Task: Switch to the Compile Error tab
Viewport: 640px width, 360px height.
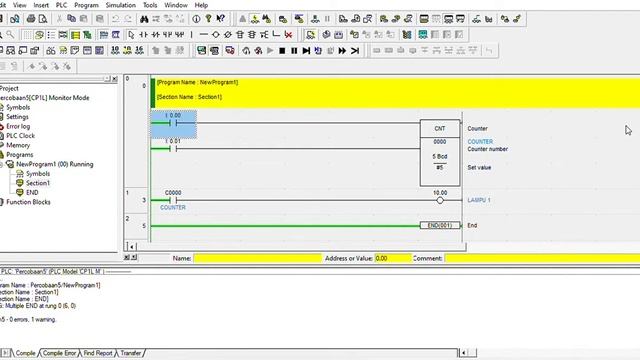Action: coord(59,353)
